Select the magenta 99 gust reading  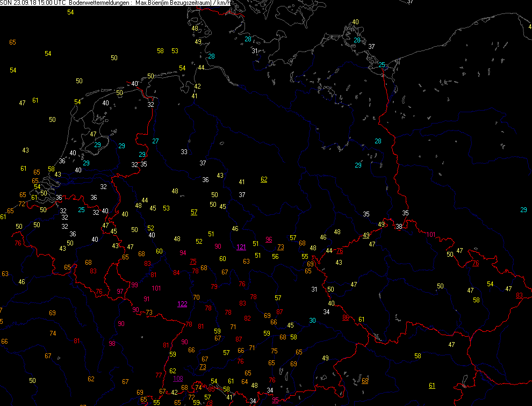[x=134, y=285]
